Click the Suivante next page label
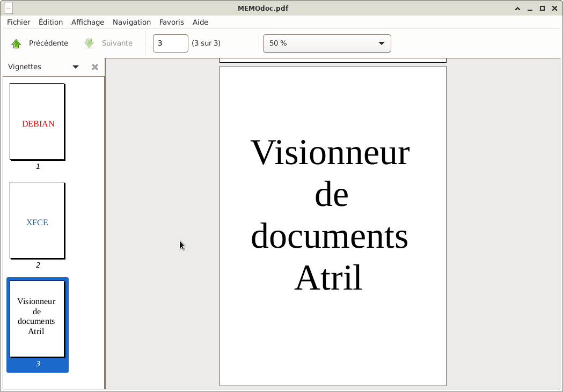 tap(117, 43)
